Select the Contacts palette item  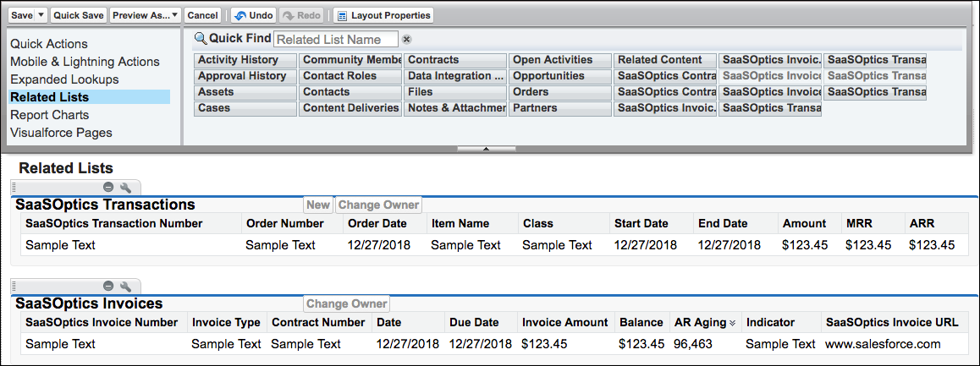350,92
